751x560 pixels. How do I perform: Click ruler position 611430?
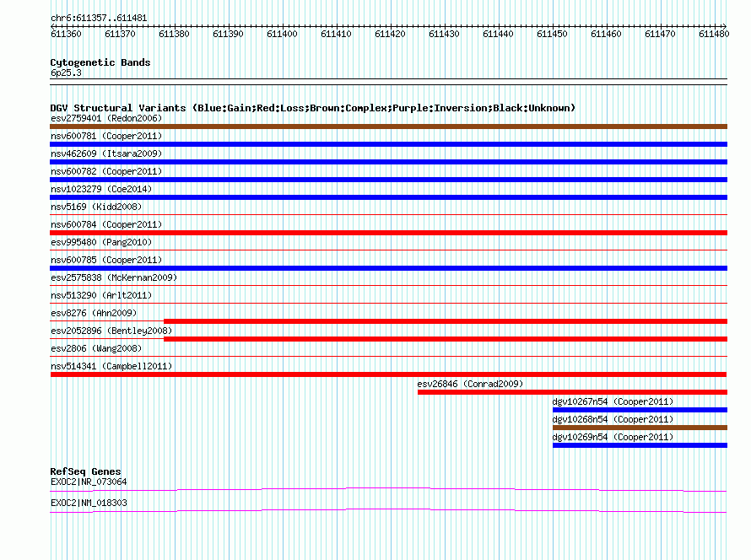coord(444,34)
